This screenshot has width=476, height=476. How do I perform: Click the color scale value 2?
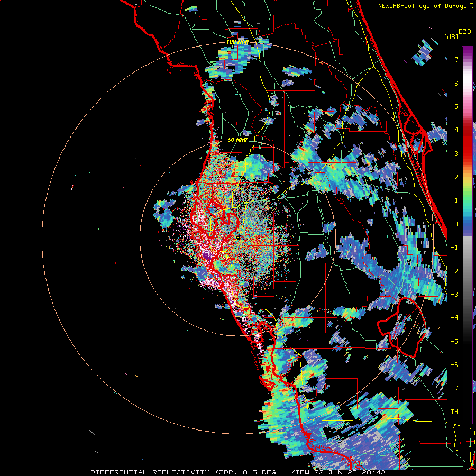[x=456, y=177]
